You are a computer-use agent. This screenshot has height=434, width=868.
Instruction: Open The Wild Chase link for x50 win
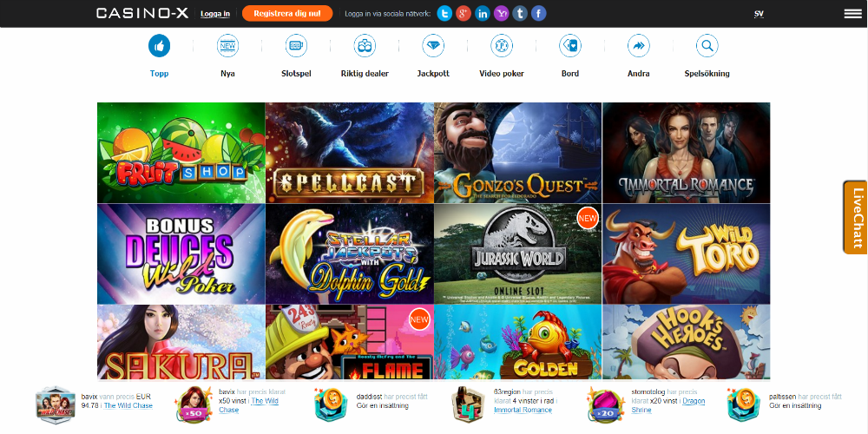click(x=248, y=405)
